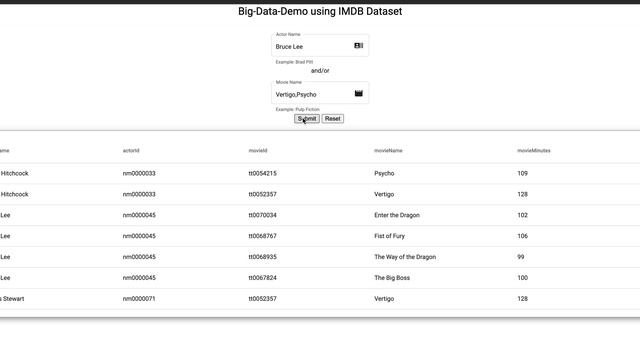Viewport: 640px width, 360px height.
Task: Select the movieId column header
Action: (x=258, y=151)
